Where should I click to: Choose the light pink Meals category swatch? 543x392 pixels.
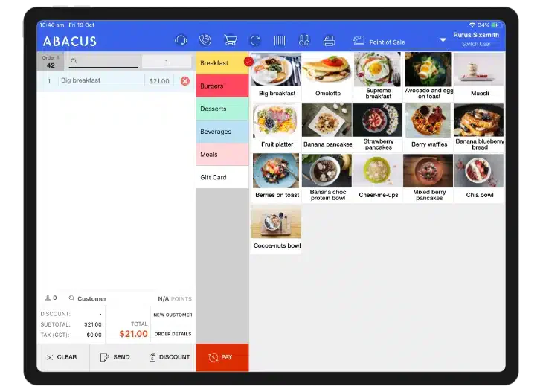pyautogui.click(x=222, y=155)
